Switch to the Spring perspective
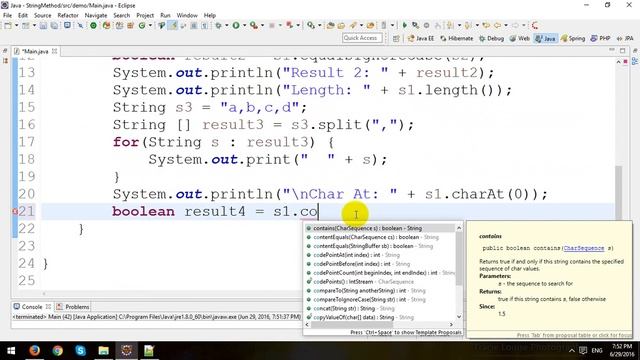The height and width of the screenshot is (360, 640). 573,38
